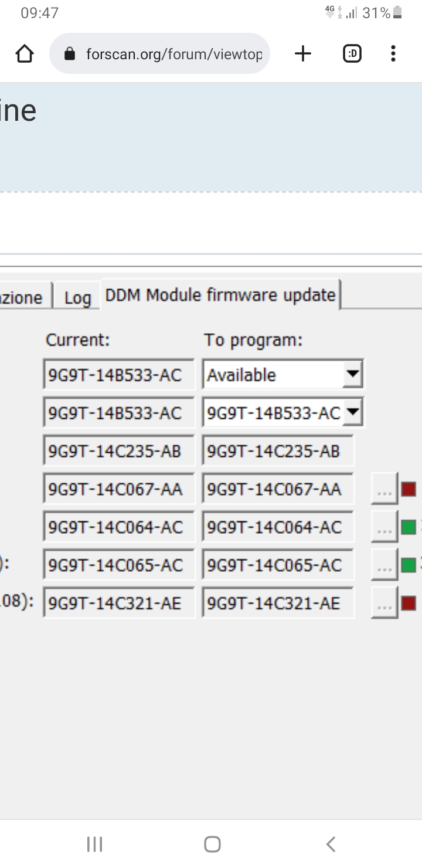
Task: Open the browser's three-dot menu
Action: [393, 53]
